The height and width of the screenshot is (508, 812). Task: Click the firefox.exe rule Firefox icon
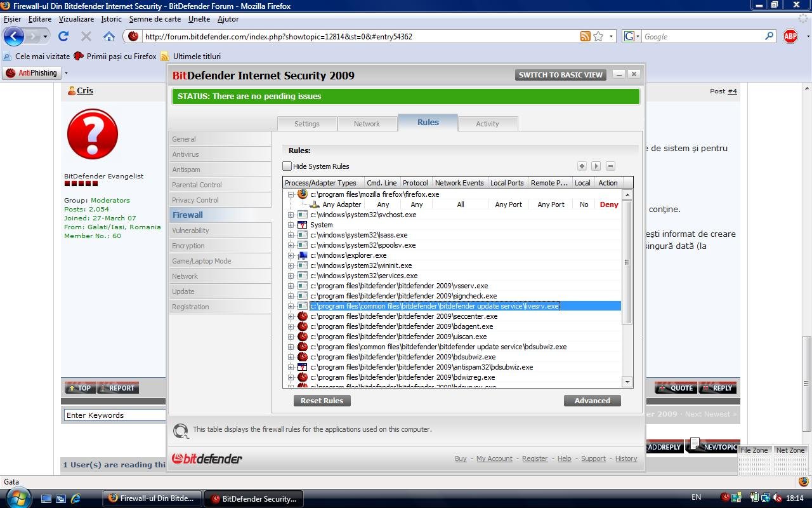[x=303, y=194]
